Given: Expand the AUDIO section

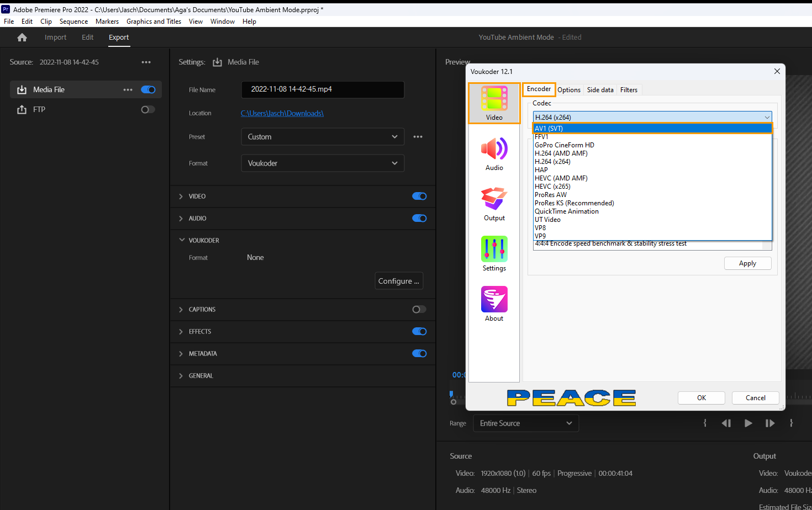Looking at the screenshot, I should click(181, 219).
